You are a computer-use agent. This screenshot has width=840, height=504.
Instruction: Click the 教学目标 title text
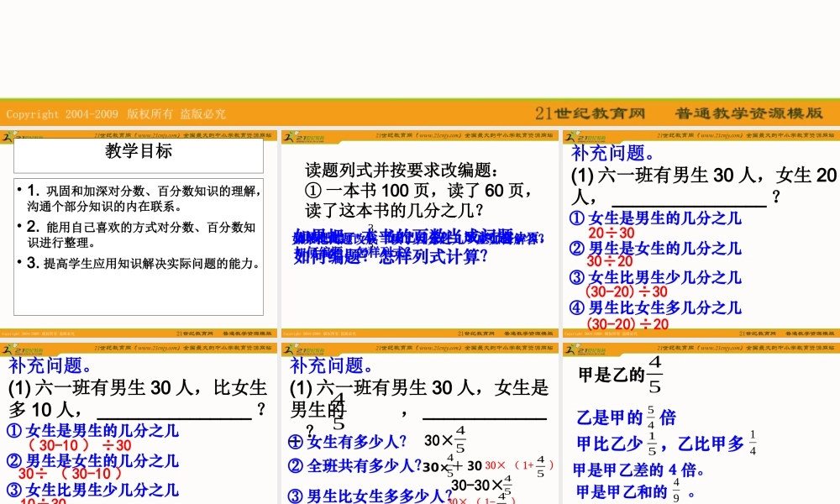coord(139,151)
